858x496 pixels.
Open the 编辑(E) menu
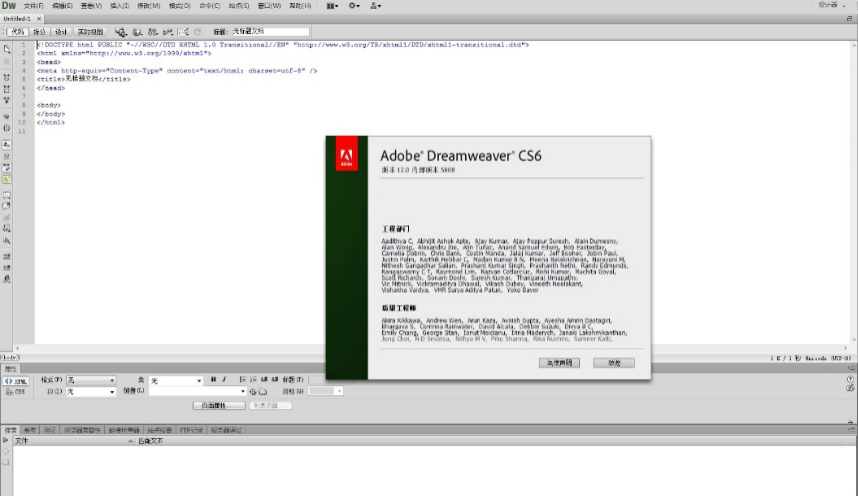coord(62,5)
